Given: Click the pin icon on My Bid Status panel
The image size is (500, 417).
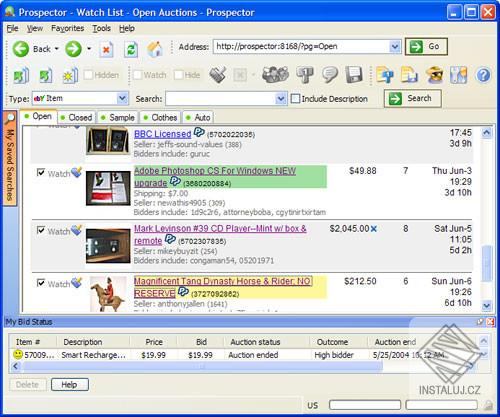Looking at the screenshot, I should click(x=480, y=322).
